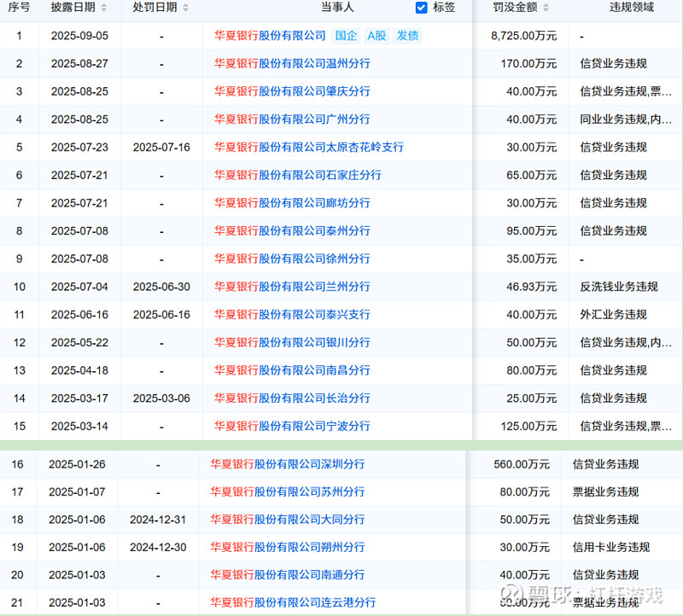Open 华夏银行股份有限公司石家庄分行 link
The width and height of the screenshot is (683, 616).
[x=297, y=175]
